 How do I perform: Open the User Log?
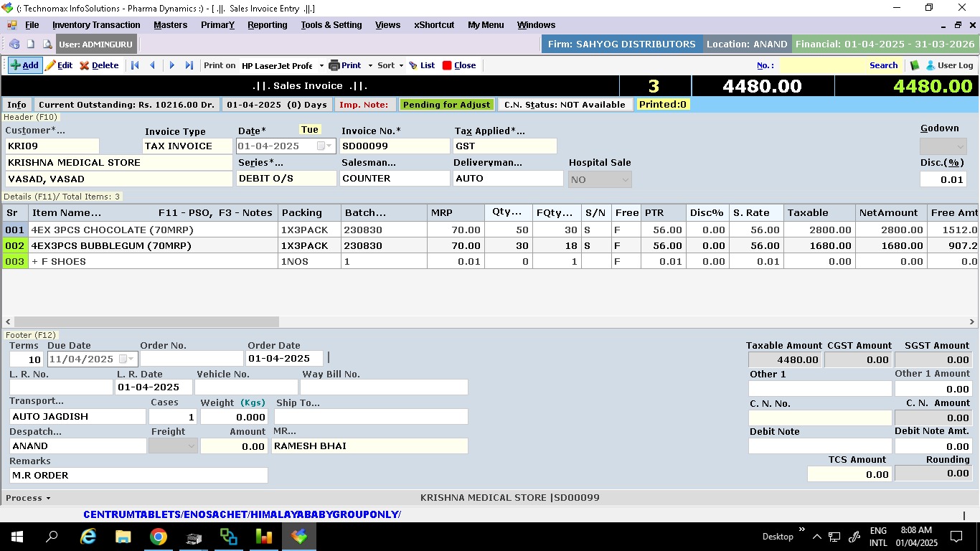949,65
